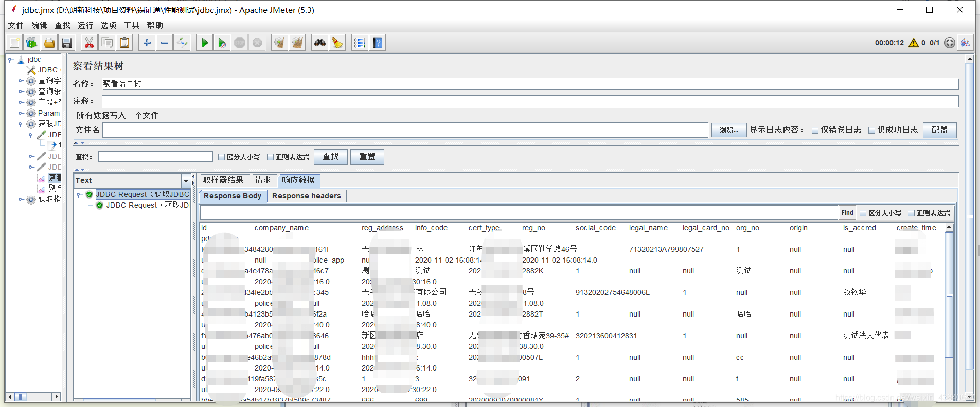Viewport: 980px width, 407px height.
Task: Click the Expand All plus icon
Action: tap(147, 43)
